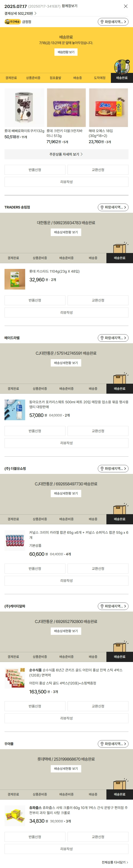Write review for 커널스 팝콘
The image size is (133, 868).
coord(66,581)
